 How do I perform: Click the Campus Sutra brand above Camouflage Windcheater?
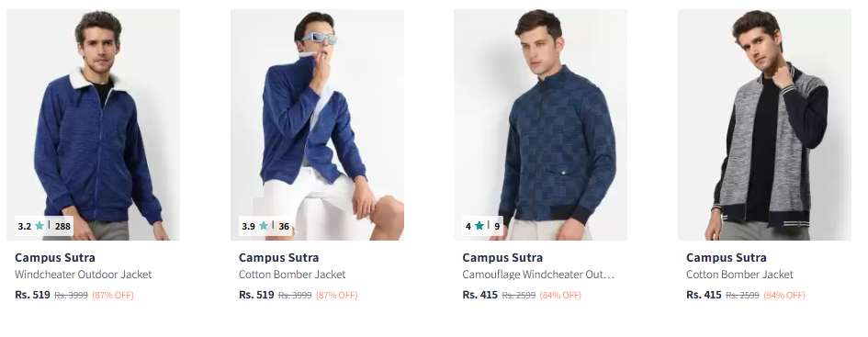[502, 257]
